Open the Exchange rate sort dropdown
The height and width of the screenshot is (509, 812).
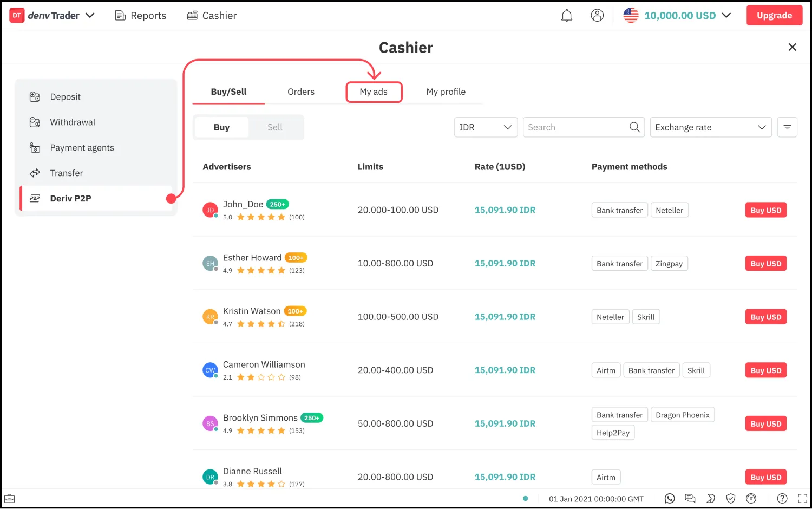click(x=711, y=127)
